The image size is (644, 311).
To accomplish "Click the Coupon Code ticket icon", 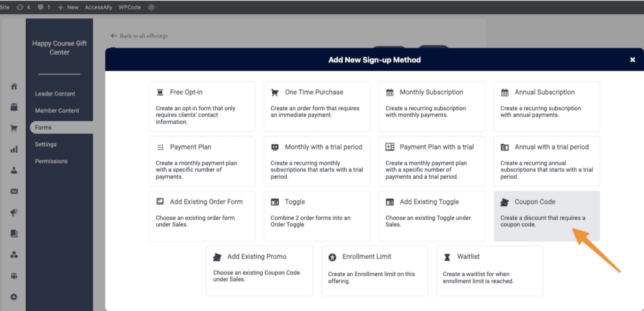I will pos(504,202).
